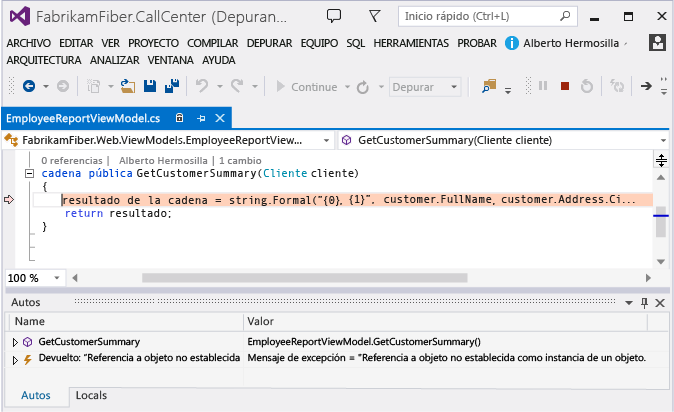Pin the EmployeeReportViewModel.cs tab
Image resolution: width=674 pixels, height=412 pixels.
[201, 118]
